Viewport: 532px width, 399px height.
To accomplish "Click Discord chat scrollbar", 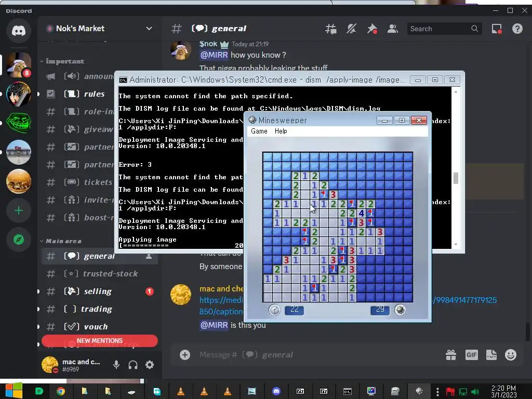I will pos(528,331).
